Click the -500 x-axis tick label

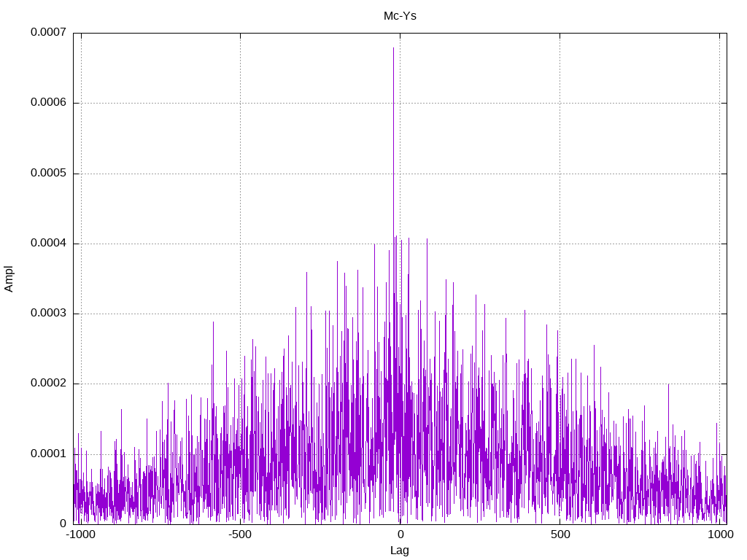click(239, 534)
